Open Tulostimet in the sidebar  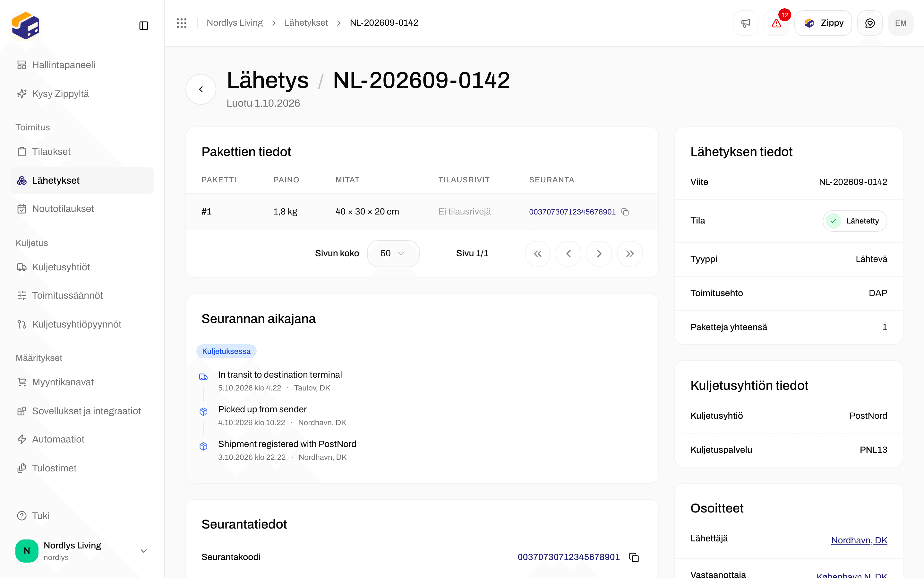click(x=82, y=468)
